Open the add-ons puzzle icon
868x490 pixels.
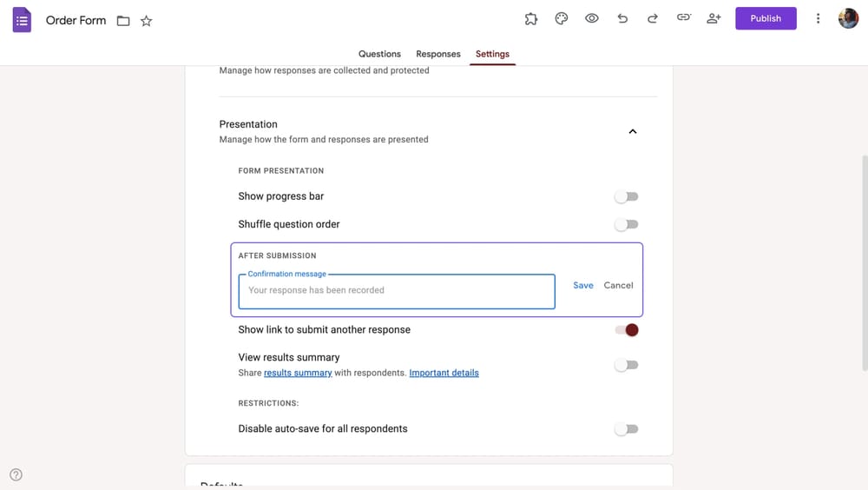531,18
